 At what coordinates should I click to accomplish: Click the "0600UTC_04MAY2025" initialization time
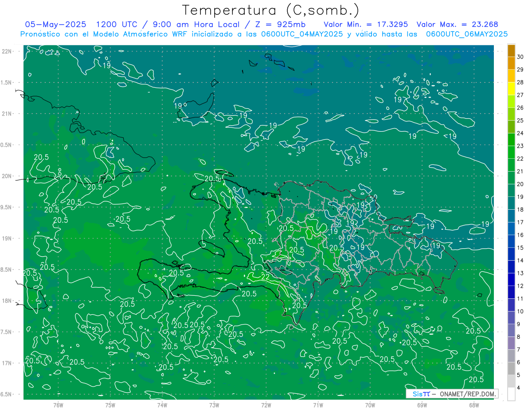(301, 34)
